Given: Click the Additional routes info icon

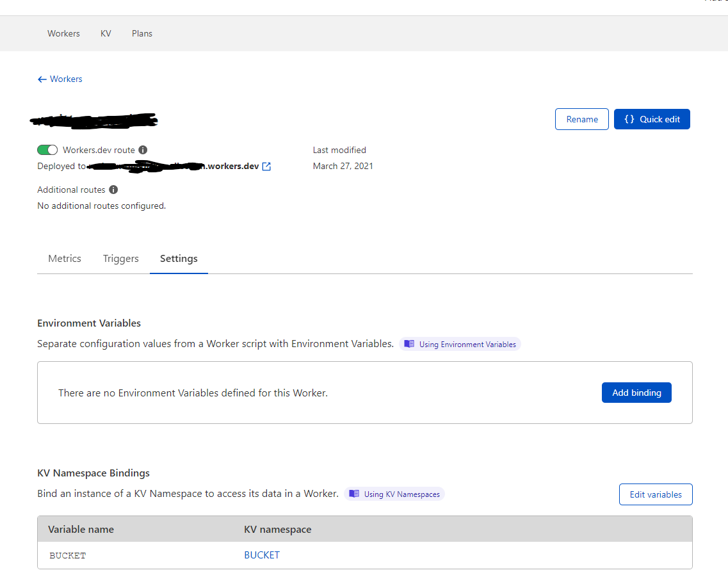Looking at the screenshot, I should pos(113,189).
